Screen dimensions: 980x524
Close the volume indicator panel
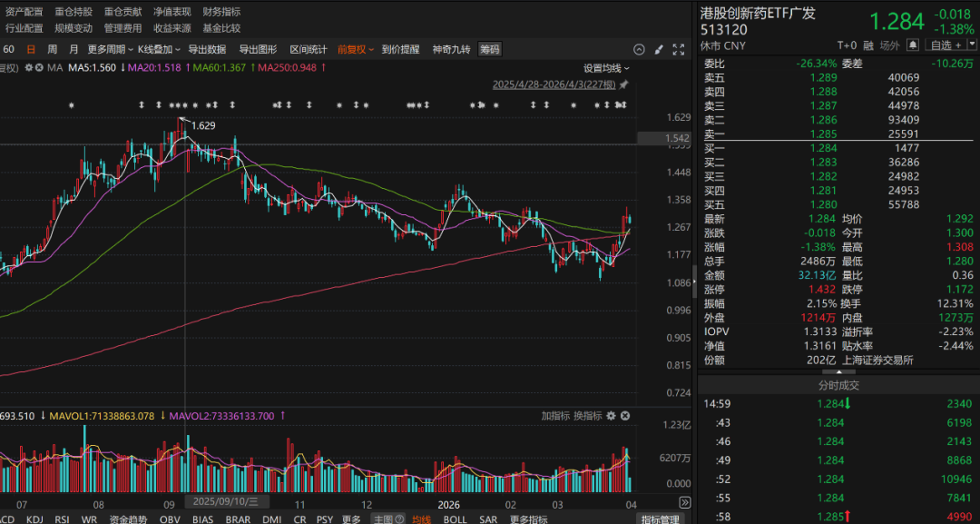pos(624,416)
